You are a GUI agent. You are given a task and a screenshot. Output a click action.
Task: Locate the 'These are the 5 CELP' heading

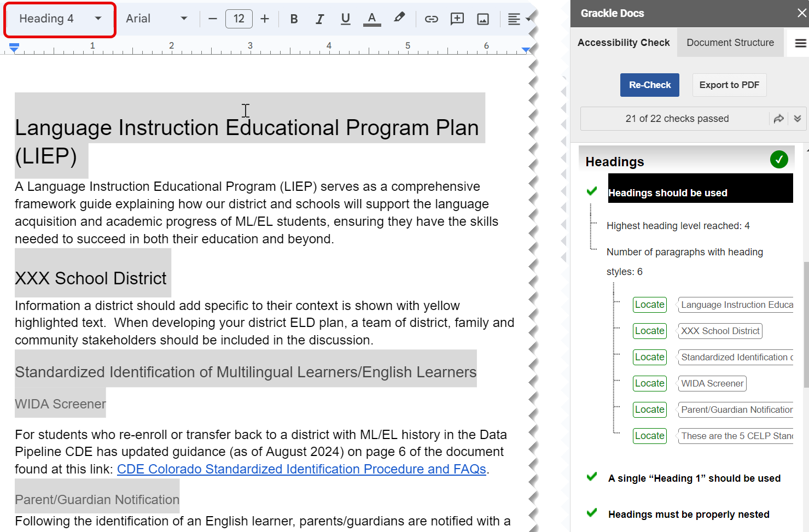(x=650, y=436)
